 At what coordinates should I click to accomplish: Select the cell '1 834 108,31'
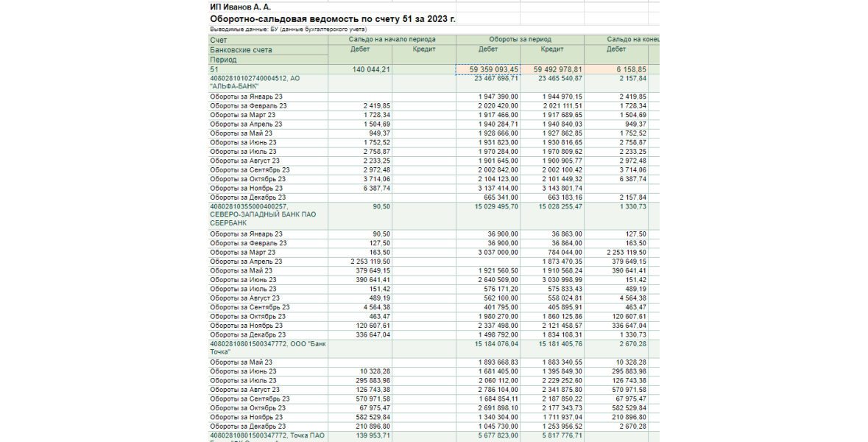pyautogui.click(x=552, y=334)
